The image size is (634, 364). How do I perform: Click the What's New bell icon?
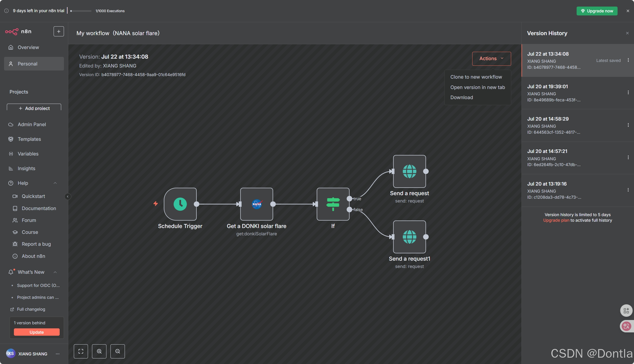(x=11, y=272)
